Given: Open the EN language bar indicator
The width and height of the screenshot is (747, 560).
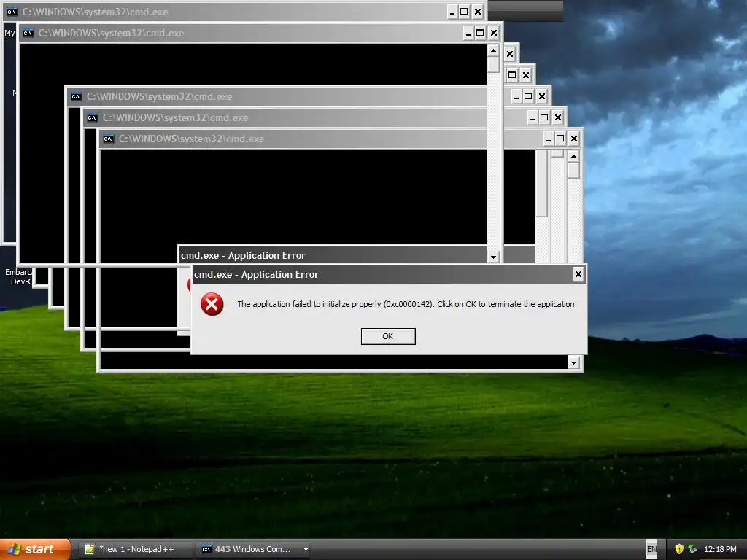Looking at the screenshot, I should (651, 549).
